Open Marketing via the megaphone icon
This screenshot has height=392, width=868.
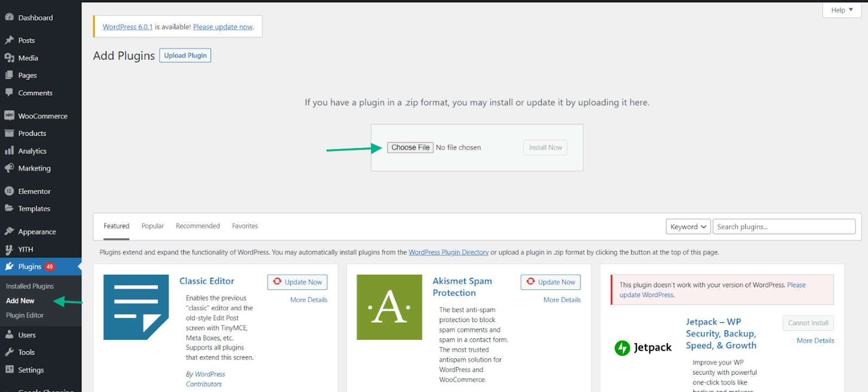pyautogui.click(x=9, y=168)
